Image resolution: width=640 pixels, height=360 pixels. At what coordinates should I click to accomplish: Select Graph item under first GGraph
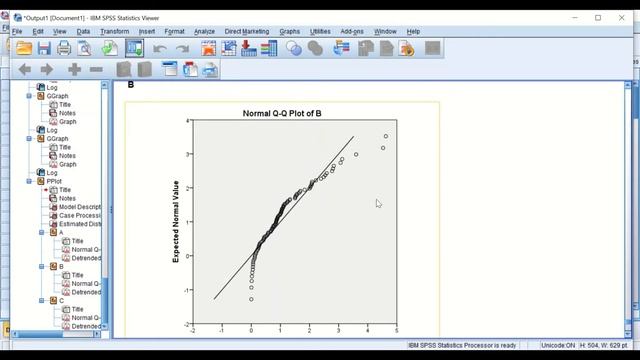coord(63,122)
